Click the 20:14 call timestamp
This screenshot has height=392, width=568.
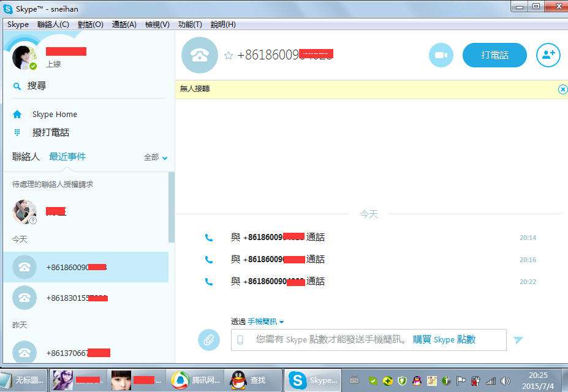[x=528, y=238]
